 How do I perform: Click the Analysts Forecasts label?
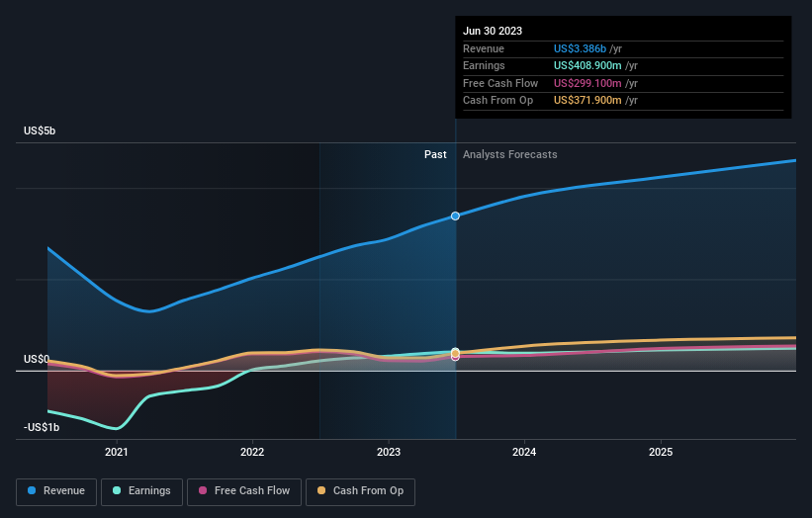point(510,155)
